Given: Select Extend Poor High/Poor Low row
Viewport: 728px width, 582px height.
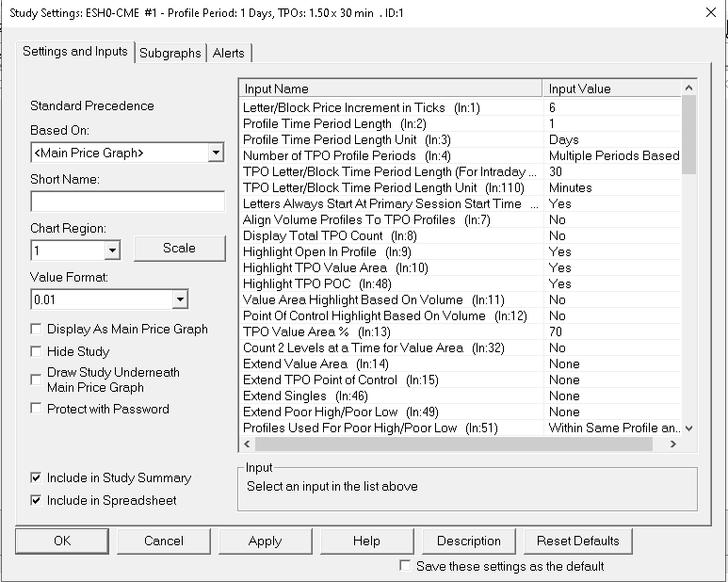Looking at the screenshot, I should pos(461,412).
